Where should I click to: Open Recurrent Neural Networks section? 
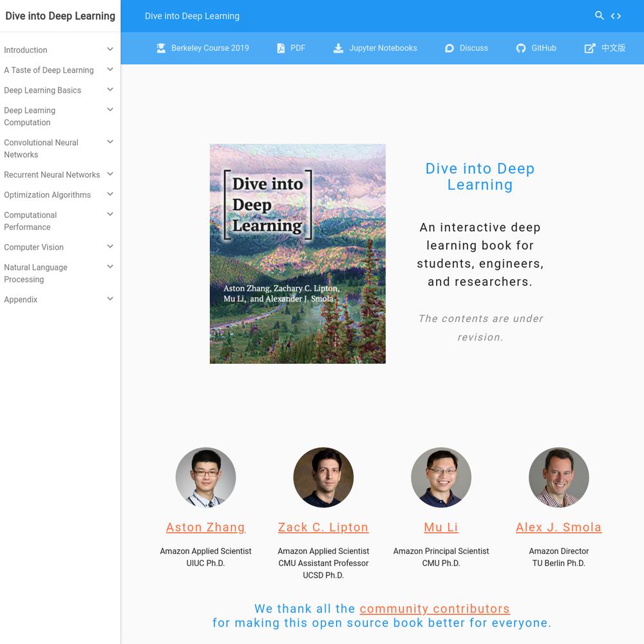point(52,175)
